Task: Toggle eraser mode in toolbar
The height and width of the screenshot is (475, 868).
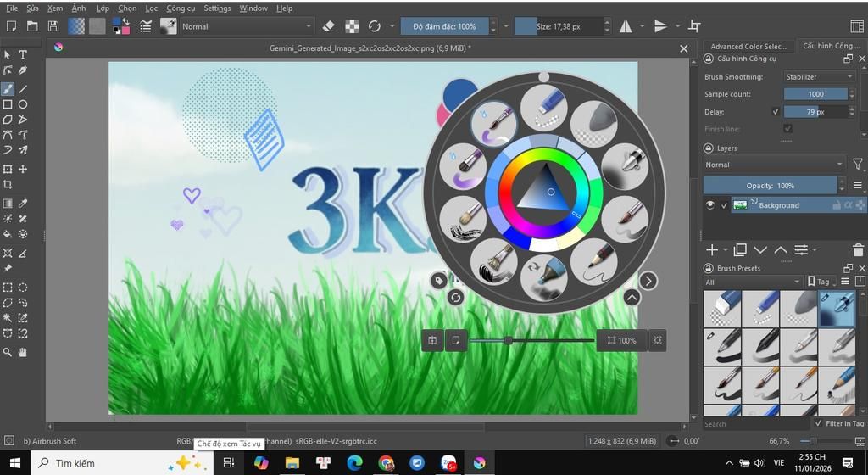Action: 328,26
